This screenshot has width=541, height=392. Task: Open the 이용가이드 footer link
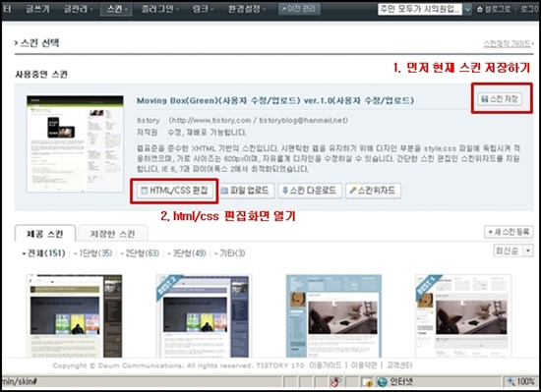325,365
